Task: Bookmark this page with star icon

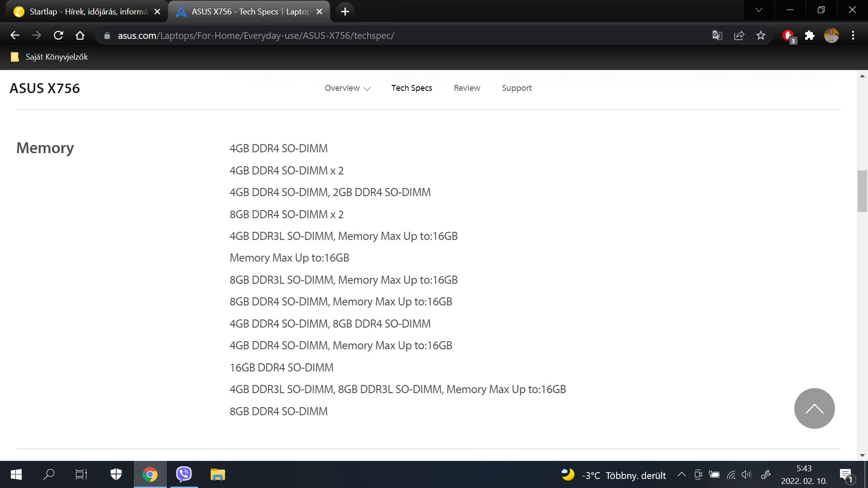Action: coord(761,35)
